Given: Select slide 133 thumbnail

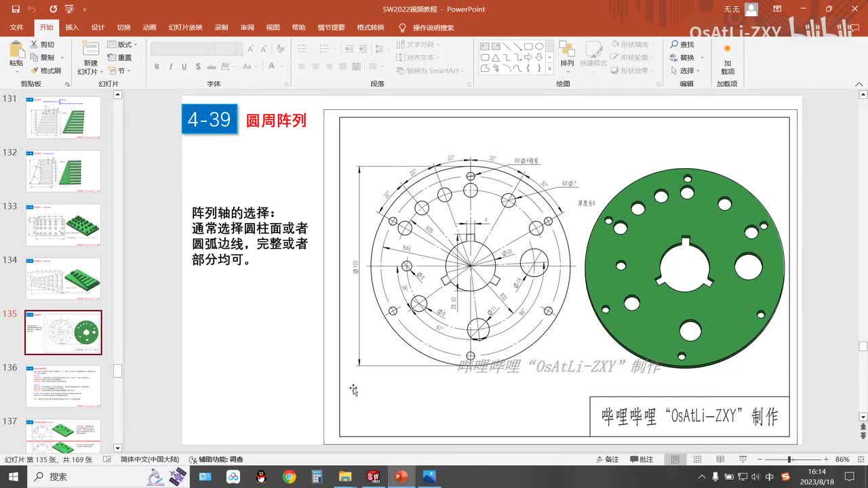Looking at the screenshot, I should pos(63,225).
